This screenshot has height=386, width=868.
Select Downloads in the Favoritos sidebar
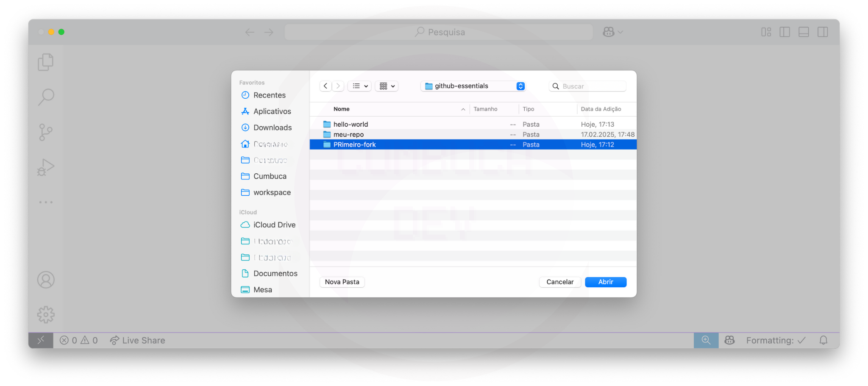click(272, 128)
